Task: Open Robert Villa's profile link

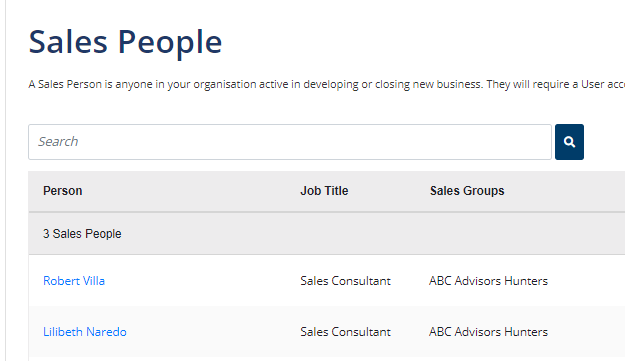Action: click(74, 281)
